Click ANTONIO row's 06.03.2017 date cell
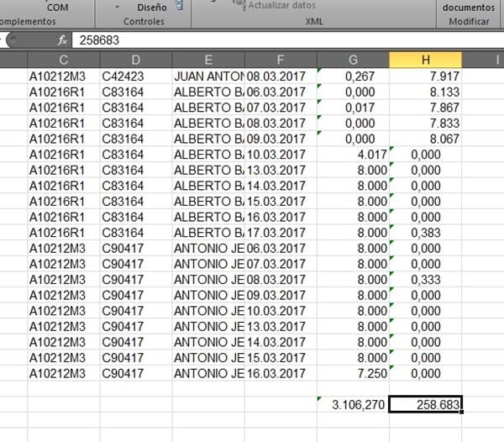This screenshot has width=504, height=442. tap(281, 248)
